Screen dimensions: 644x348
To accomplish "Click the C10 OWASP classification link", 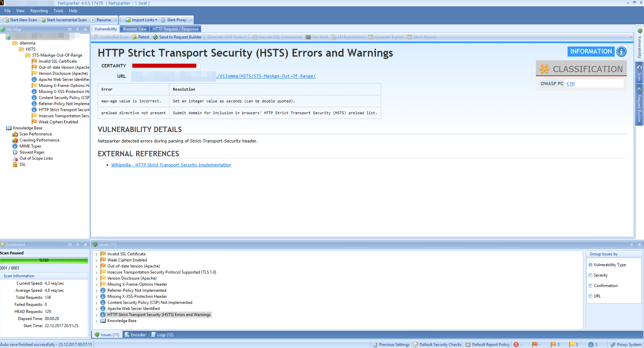I will tap(570, 84).
